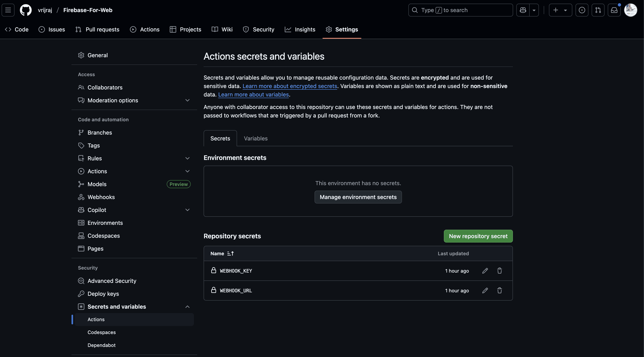Image resolution: width=644 pixels, height=357 pixels.
Task: Click the search input field
Action: point(461,10)
